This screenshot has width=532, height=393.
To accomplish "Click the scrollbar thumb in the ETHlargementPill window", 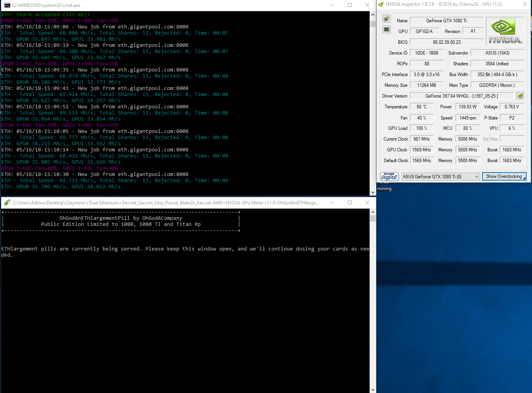I will pos(373,219).
